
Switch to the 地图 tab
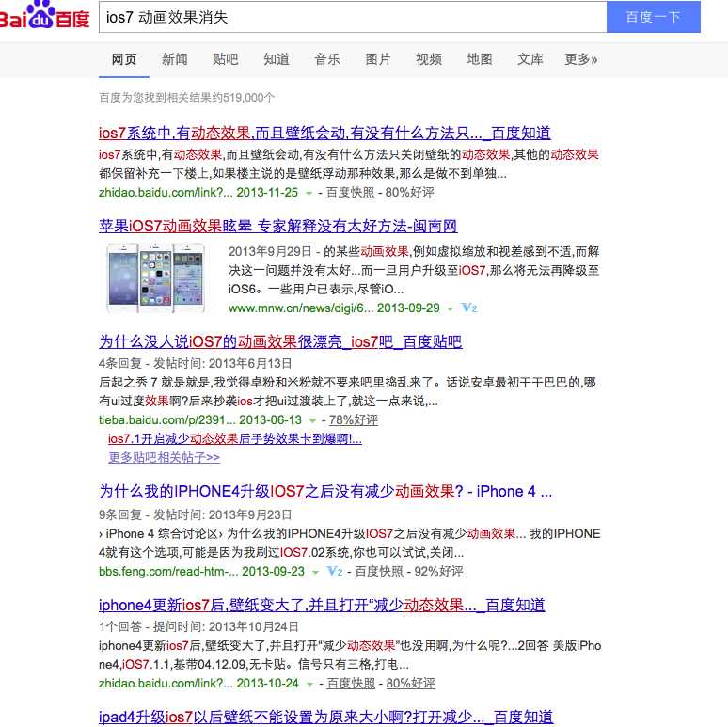pos(479,59)
